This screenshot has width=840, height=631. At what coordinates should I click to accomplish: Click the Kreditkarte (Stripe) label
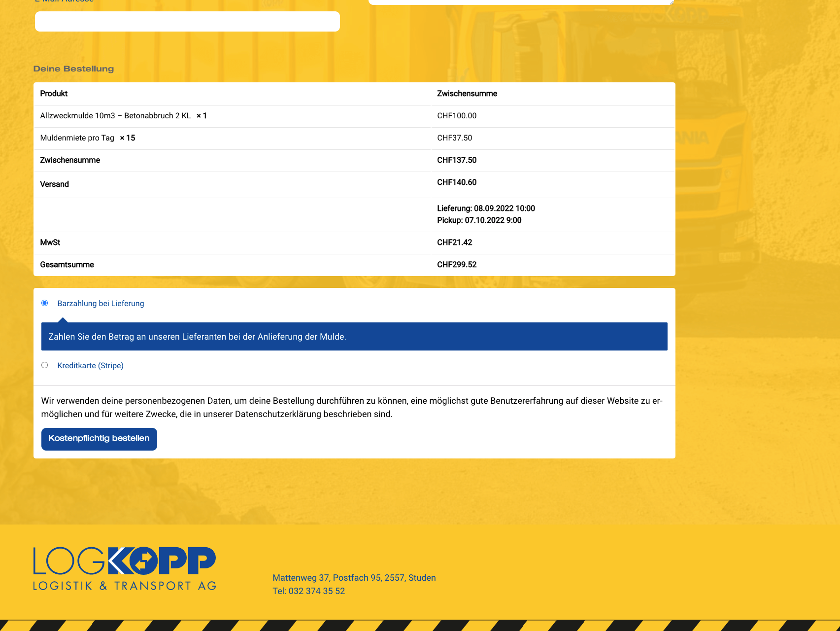90,366
